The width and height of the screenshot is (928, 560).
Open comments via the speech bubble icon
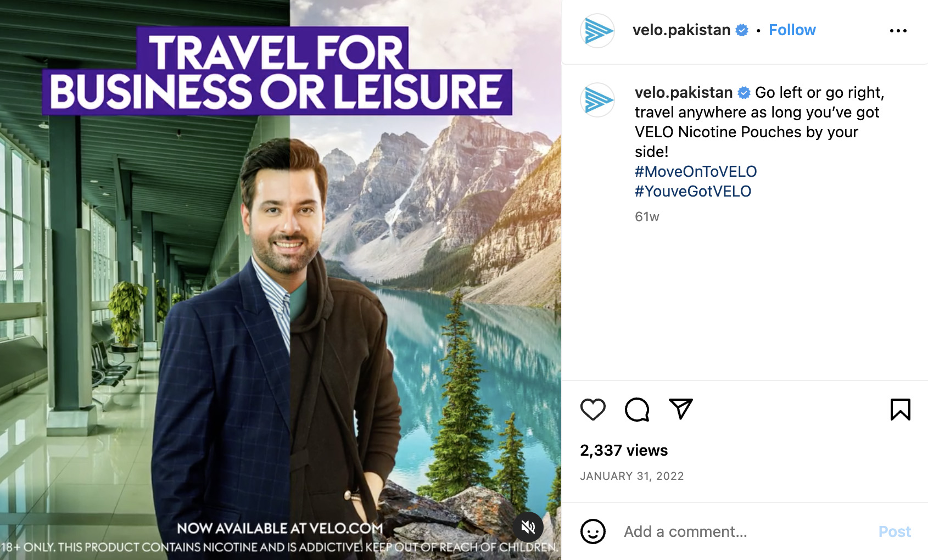coord(637,410)
